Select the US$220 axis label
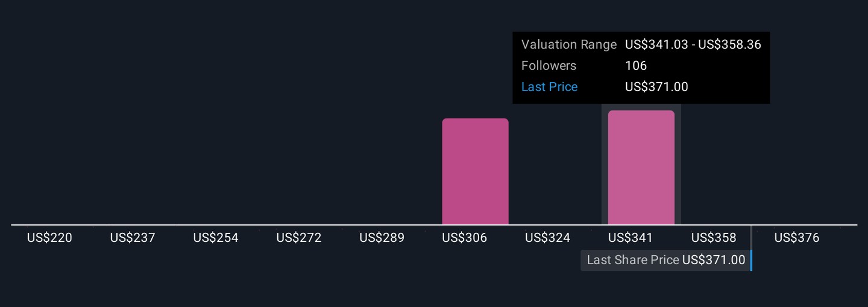This screenshot has width=868, height=307. tap(49, 238)
